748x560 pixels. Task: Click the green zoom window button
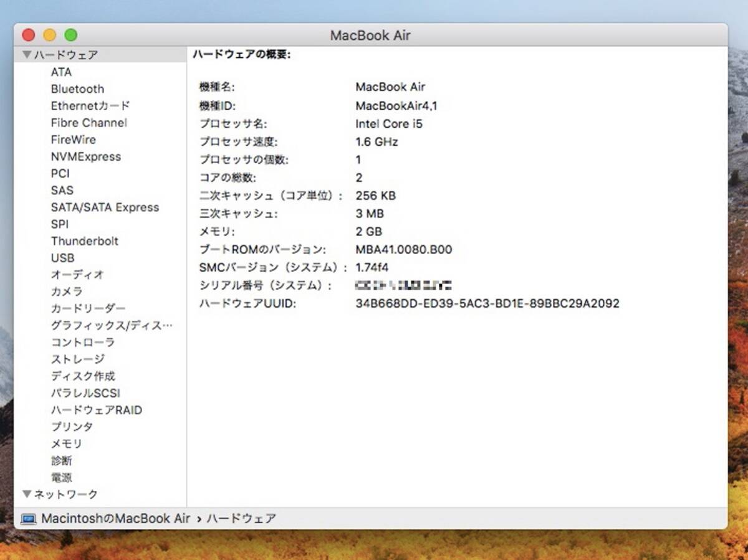coord(70,35)
